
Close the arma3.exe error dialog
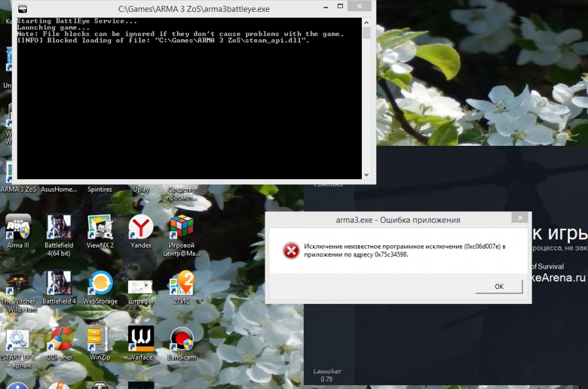click(x=520, y=218)
